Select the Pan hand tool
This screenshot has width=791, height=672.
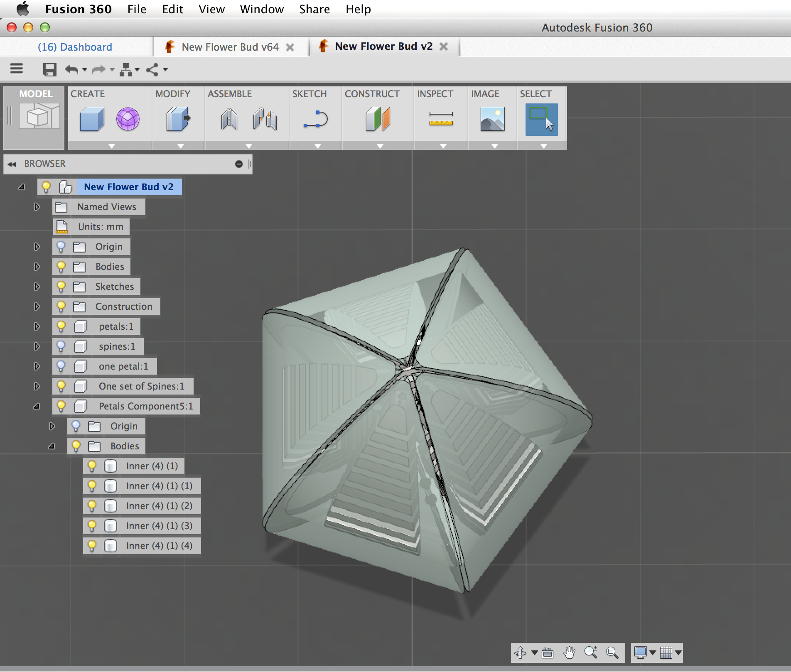click(569, 652)
